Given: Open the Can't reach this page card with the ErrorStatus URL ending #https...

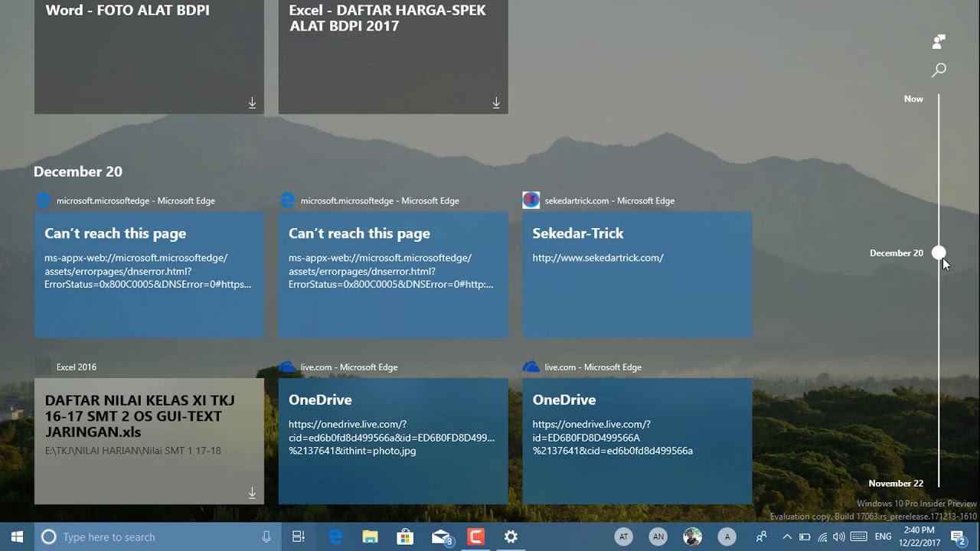Looking at the screenshot, I should [x=149, y=275].
